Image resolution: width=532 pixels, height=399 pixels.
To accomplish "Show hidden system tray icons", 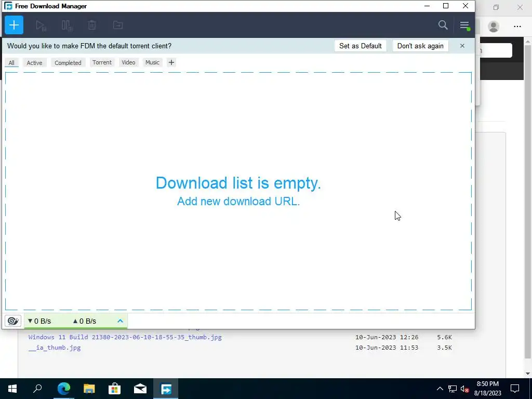I will tap(440, 389).
